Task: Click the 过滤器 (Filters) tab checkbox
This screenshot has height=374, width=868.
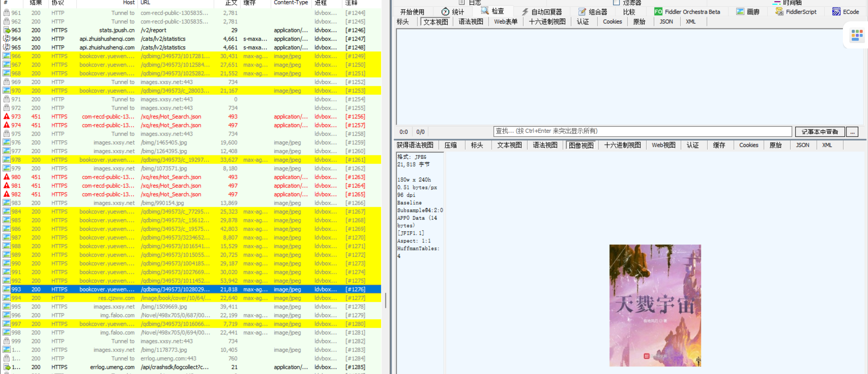Action: click(616, 3)
